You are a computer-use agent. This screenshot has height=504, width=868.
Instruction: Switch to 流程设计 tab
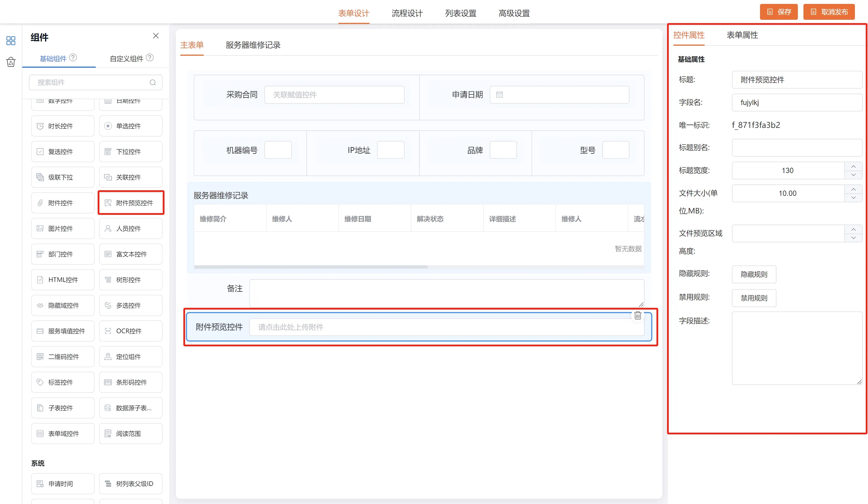(407, 13)
